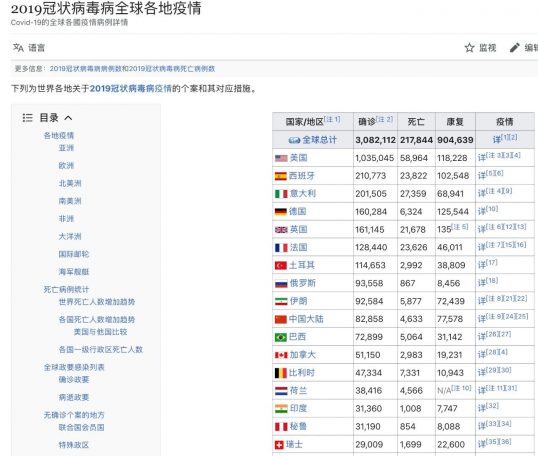Jump to 无确诊个案的地方 in contents
538x456 pixels.
coord(74,415)
